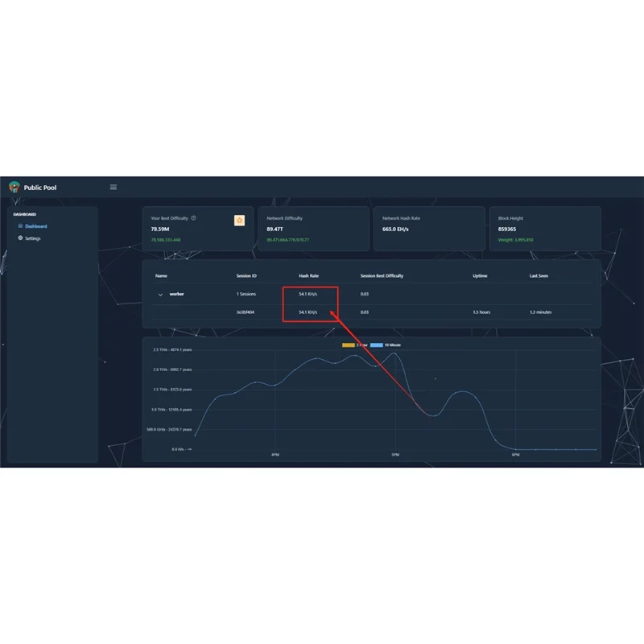Click the Session Best Difficulty column header

pyautogui.click(x=382, y=276)
